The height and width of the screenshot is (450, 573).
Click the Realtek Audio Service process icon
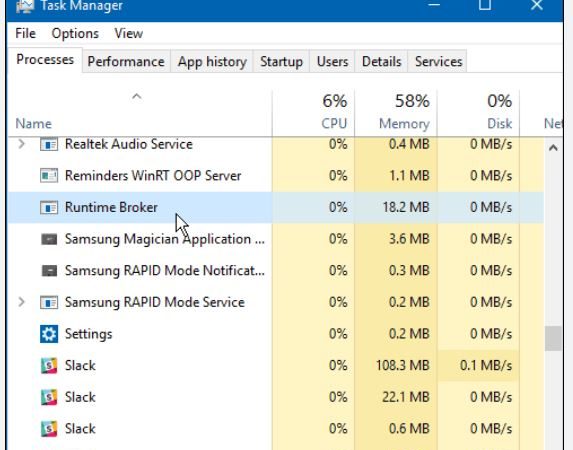[49, 144]
